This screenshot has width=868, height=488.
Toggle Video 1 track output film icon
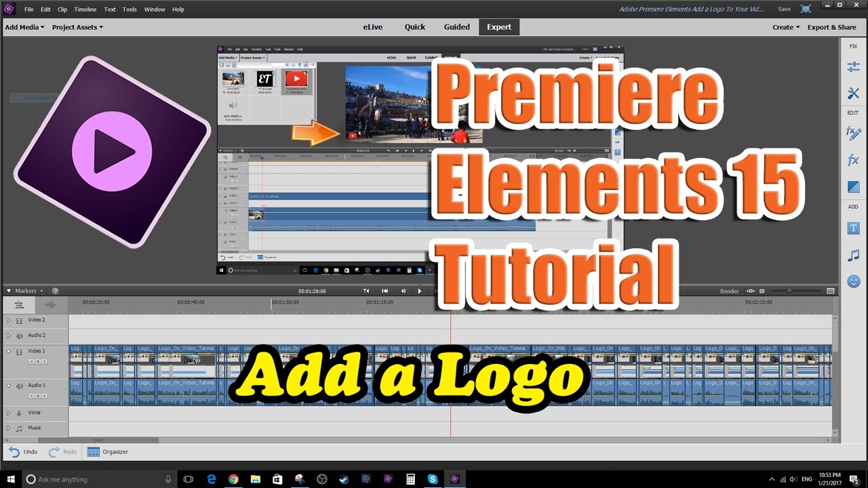click(x=19, y=352)
